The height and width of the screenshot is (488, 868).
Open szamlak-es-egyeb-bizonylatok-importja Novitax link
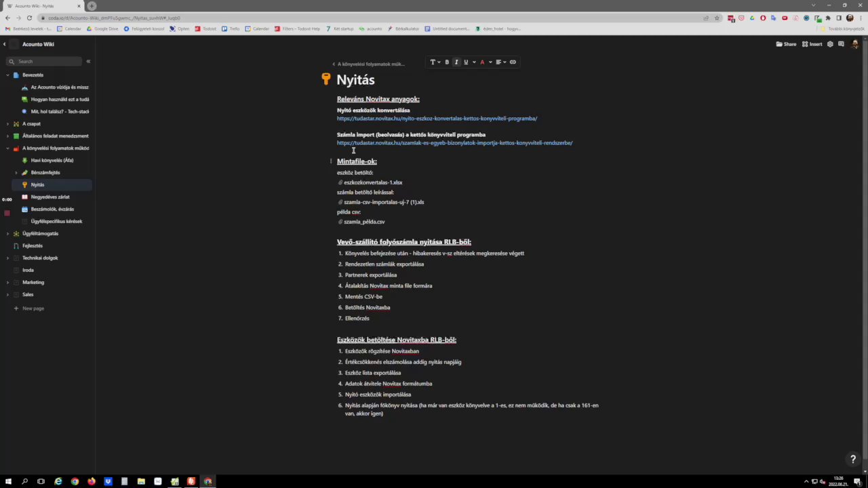pyautogui.click(x=454, y=143)
